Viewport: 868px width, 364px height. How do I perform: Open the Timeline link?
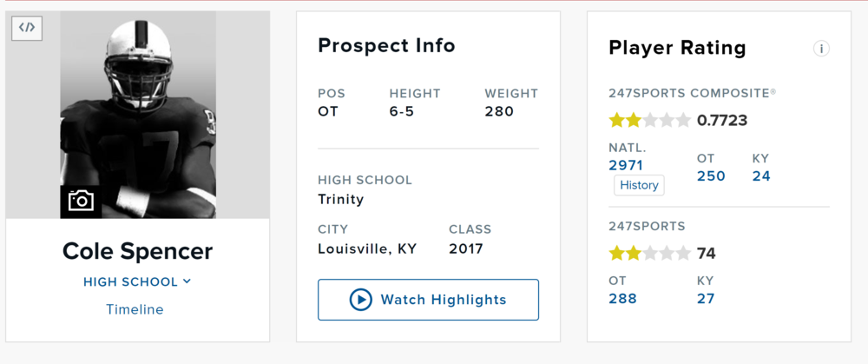point(135,309)
